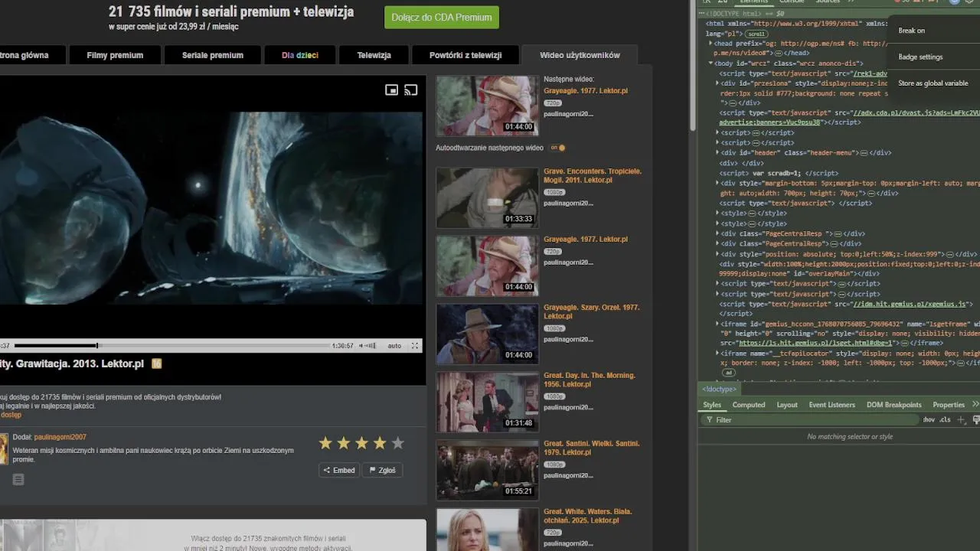Expand the div id="header" node

pos(717,153)
